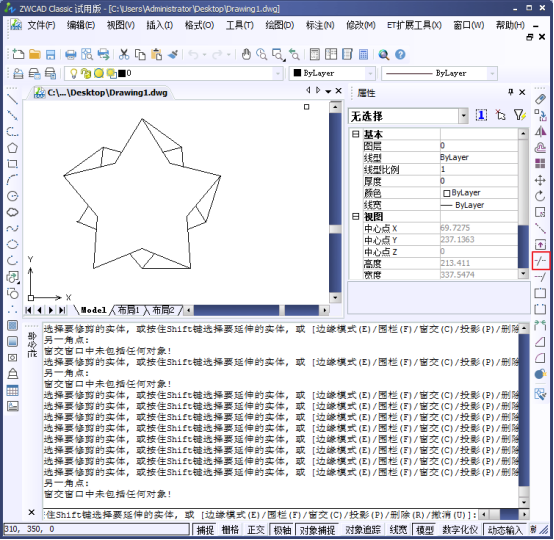Click the Quick Select icon in properties
Screen dimensions: 554x540
tap(519, 115)
